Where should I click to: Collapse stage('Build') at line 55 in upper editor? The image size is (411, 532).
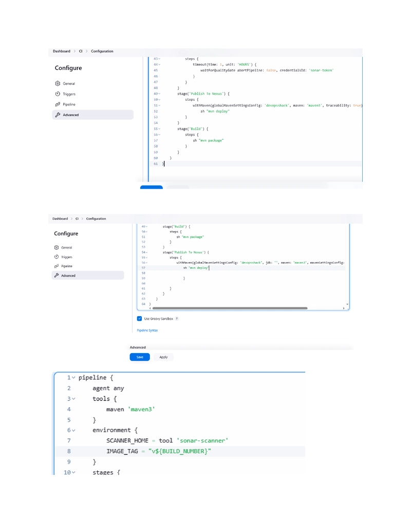(x=159, y=129)
